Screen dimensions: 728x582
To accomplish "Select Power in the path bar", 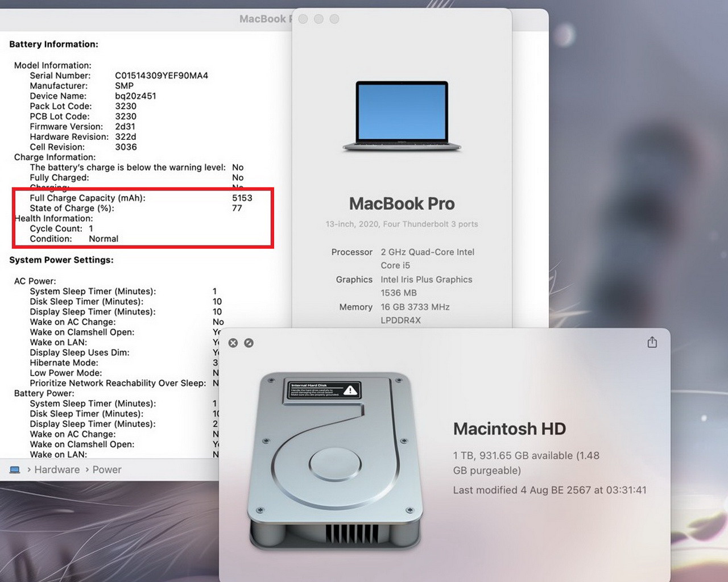I will click(x=107, y=469).
